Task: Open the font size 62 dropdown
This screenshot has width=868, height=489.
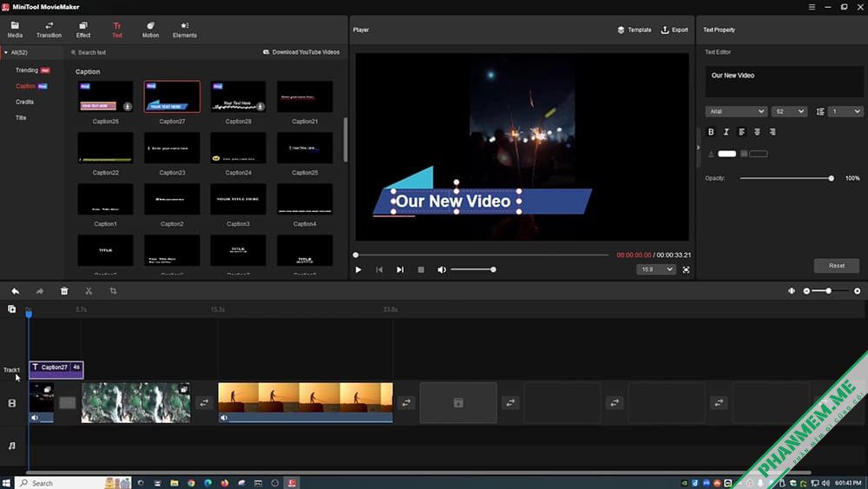Action: [x=789, y=112]
